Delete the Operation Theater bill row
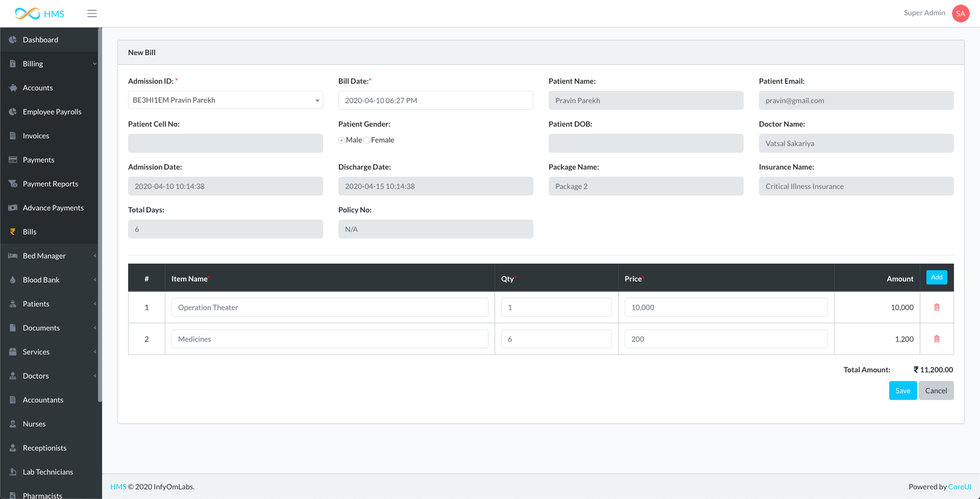Screen dimensions: 980x499 [937, 307]
